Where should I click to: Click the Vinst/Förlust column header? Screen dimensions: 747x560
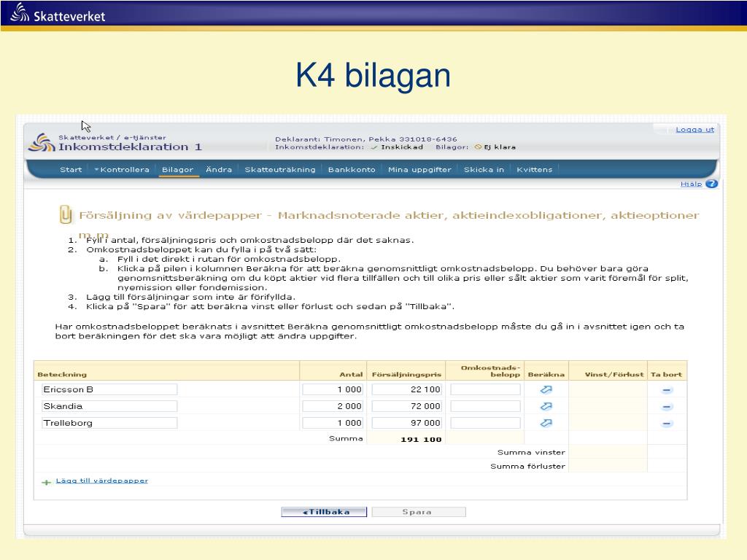pos(614,374)
